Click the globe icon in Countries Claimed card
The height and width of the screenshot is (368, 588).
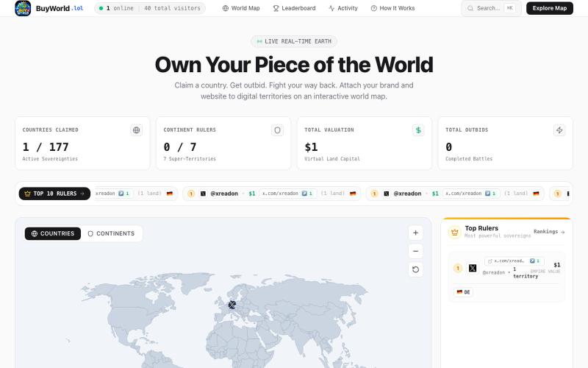[136, 130]
